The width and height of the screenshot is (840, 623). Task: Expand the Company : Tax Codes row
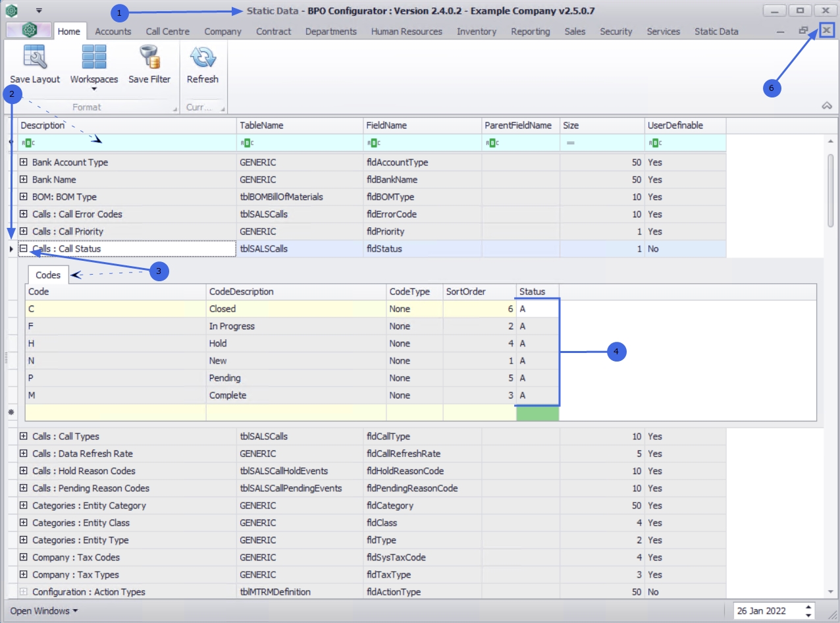(24, 557)
